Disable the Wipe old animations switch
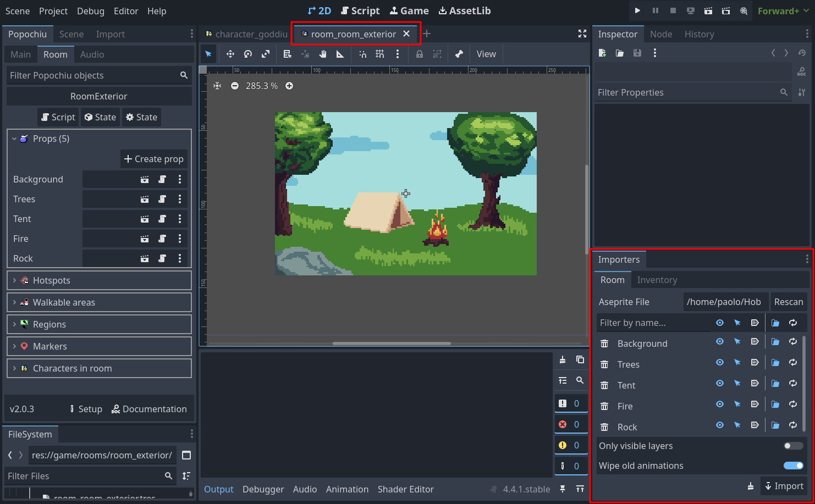Screen dimensions: 815x504 tap(793, 466)
